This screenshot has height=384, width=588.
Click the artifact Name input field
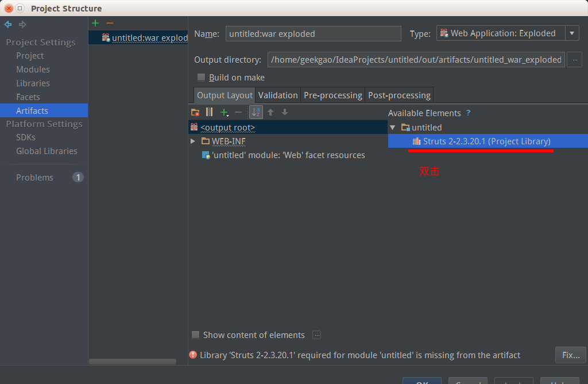[313, 34]
